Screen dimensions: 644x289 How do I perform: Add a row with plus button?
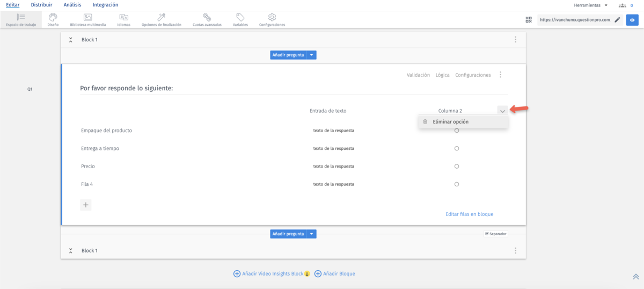[x=86, y=205]
